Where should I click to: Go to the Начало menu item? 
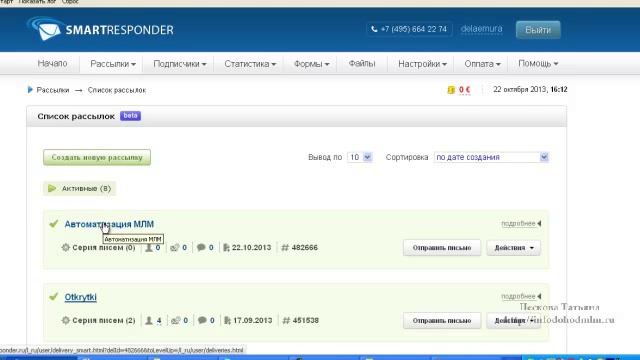[x=52, y=64]
